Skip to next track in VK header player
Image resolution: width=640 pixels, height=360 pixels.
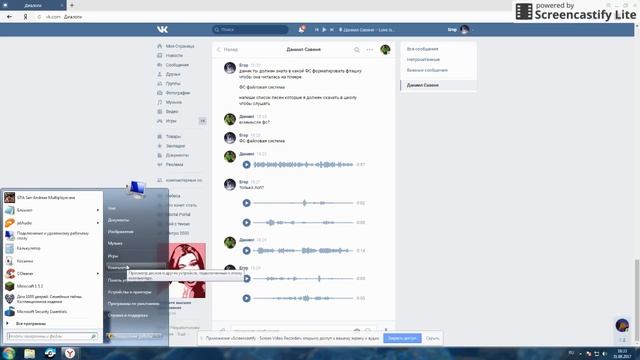(x=332, y=30)
